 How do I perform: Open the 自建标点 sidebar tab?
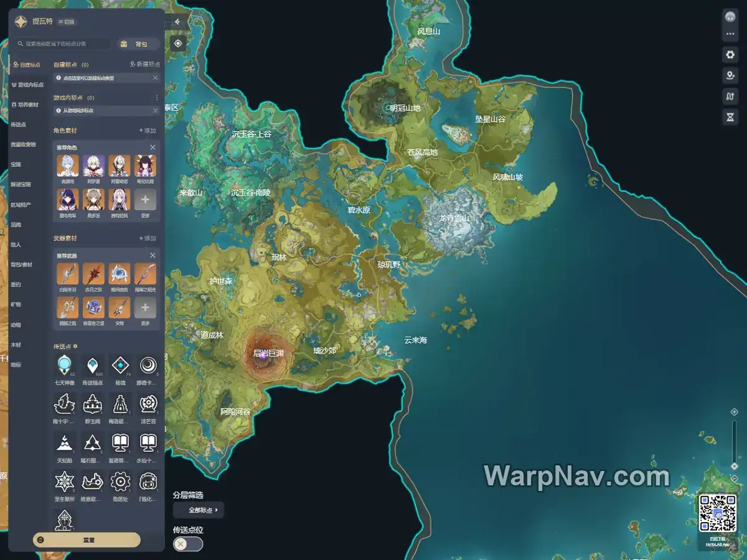tap(28, 65)
